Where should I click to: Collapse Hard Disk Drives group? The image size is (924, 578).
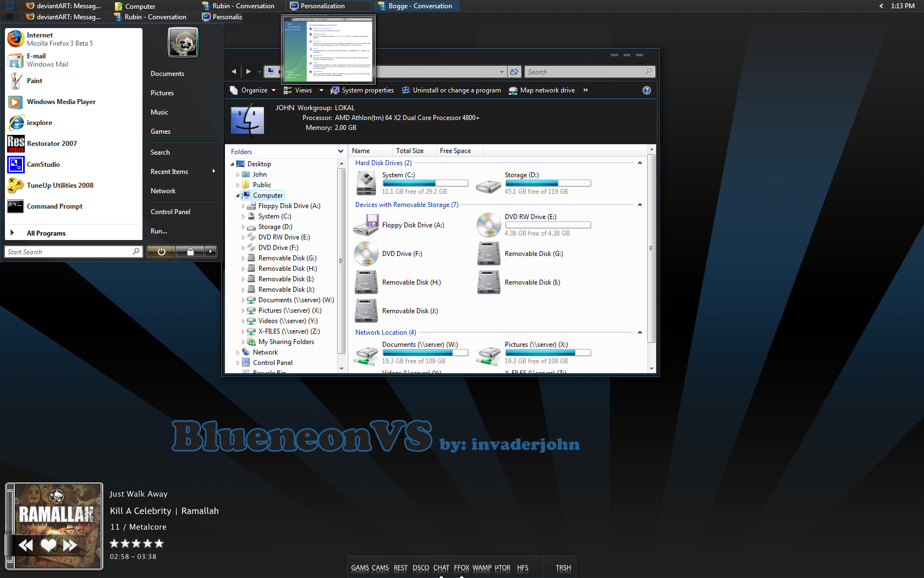[x=640, y=163]
